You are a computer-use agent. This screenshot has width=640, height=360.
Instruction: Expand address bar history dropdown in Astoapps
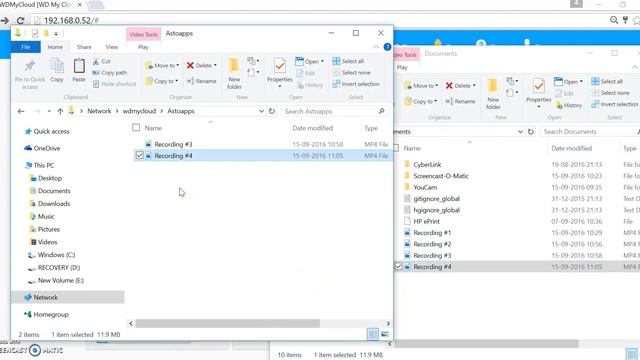point(261,111)
